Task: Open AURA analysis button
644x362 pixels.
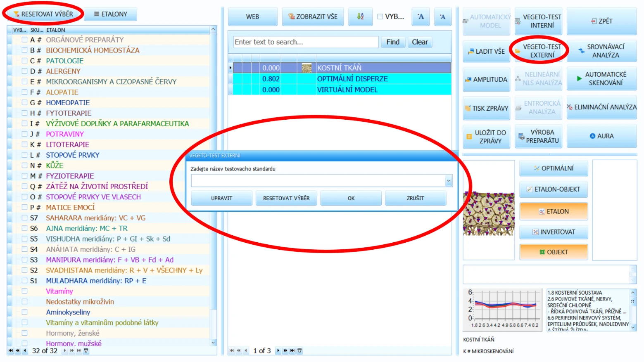Action: pyautogui.click(x=601, y=136)
